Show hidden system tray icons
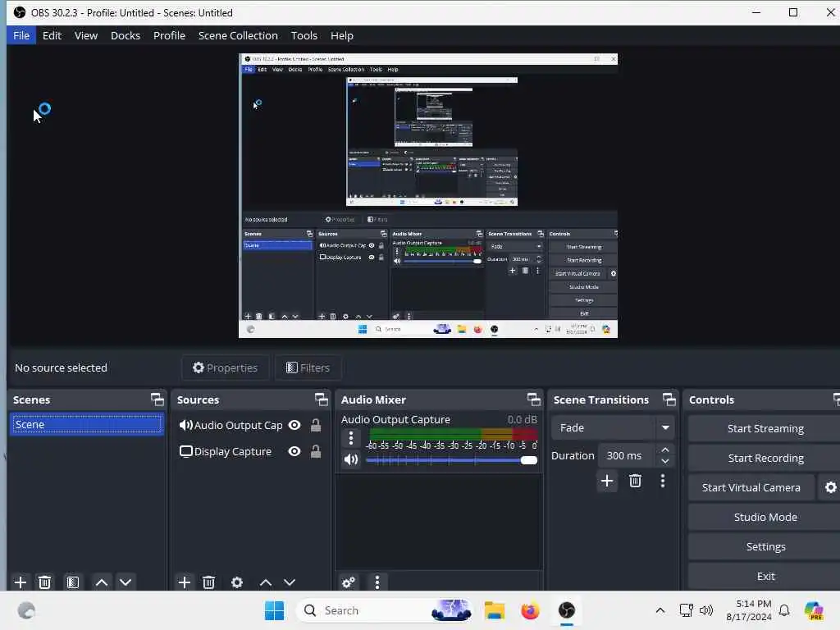 tap(660, 610)
